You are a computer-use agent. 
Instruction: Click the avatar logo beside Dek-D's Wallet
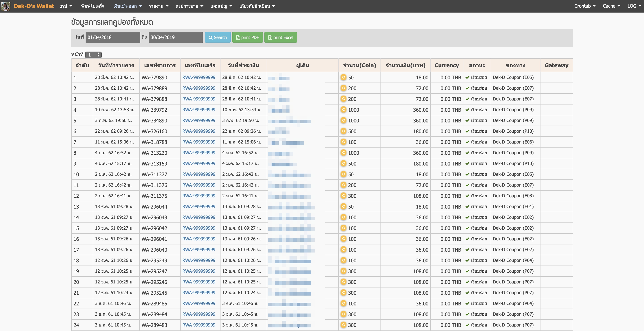(x=6, y=6)
